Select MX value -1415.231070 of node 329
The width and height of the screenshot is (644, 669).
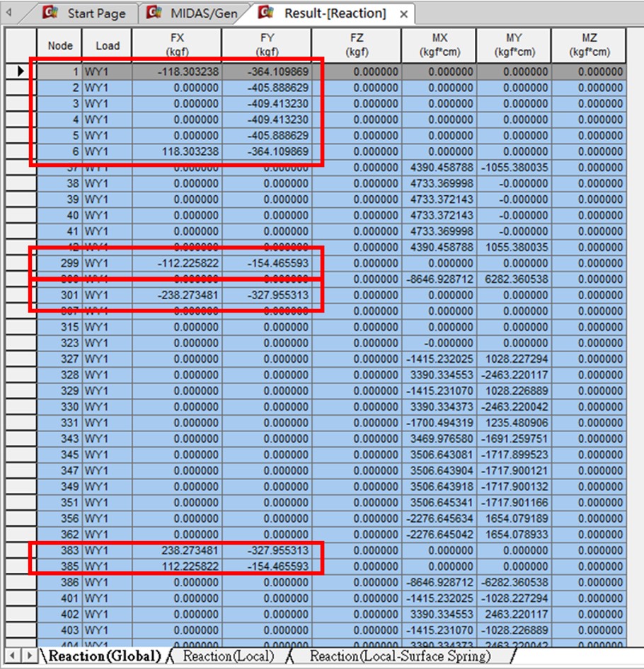tap(439, 391)
